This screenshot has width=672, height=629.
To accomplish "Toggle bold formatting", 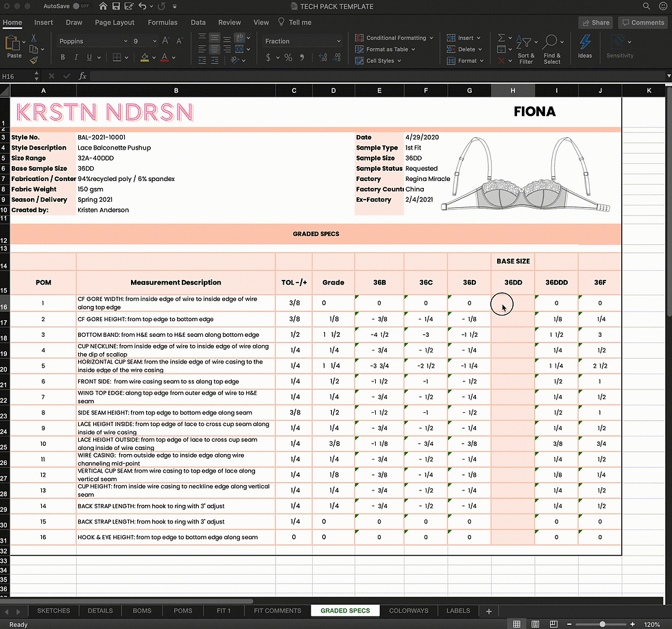I will 62,57.
